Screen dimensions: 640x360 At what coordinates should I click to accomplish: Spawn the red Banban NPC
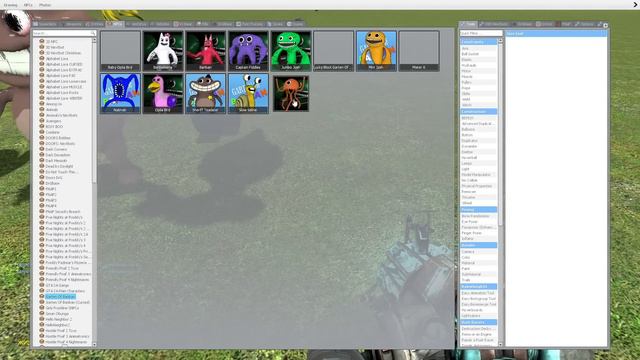(205, 51)
